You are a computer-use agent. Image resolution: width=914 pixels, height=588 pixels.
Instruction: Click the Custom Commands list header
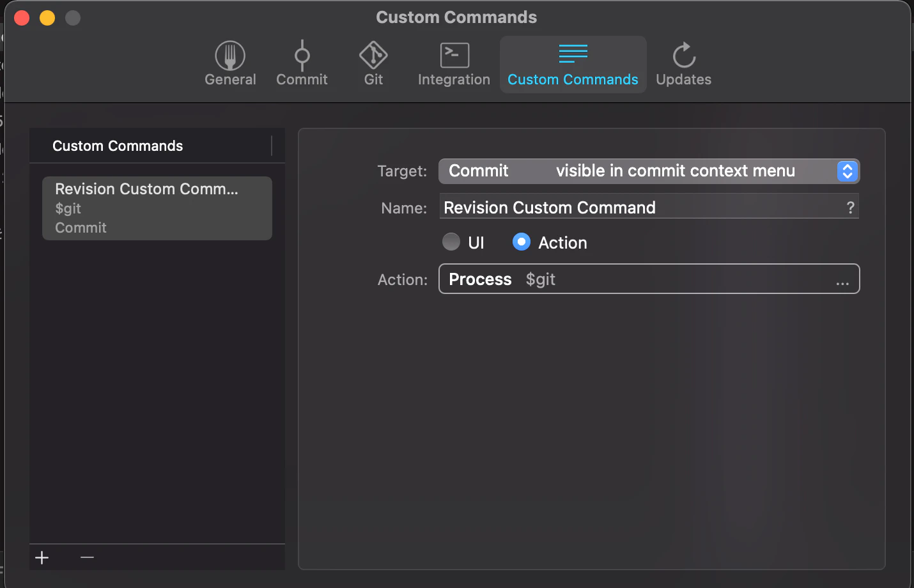pyautogui.click(x=157, y=146)
